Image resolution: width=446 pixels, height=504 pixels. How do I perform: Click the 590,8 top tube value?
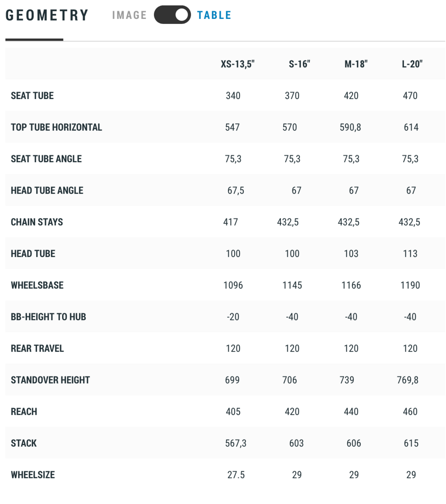point(350,127)
